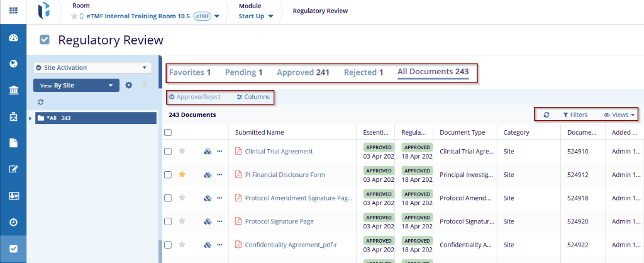This screenshot has width=644, height=263.
Task: Switch to the Pending tab
Action: [x=243, y=72]
